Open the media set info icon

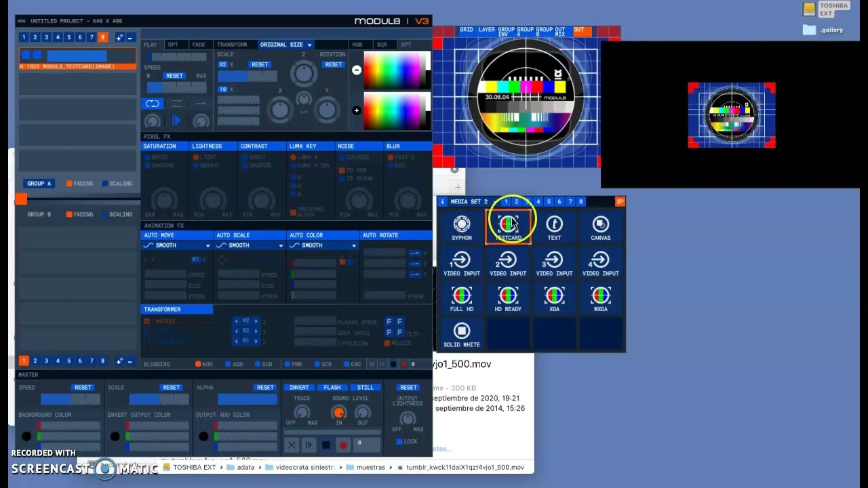click(442, 201)
